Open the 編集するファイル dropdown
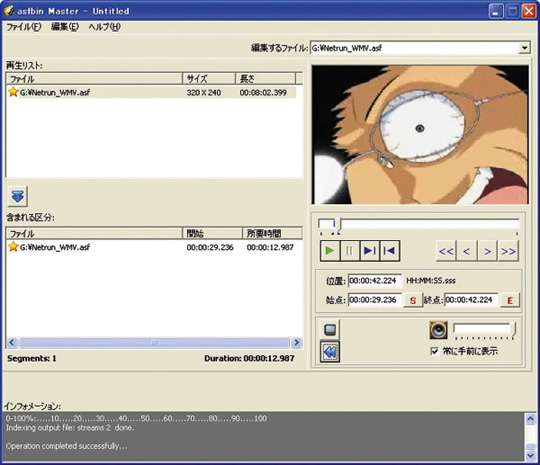540x465 pixels. point(524,48)
